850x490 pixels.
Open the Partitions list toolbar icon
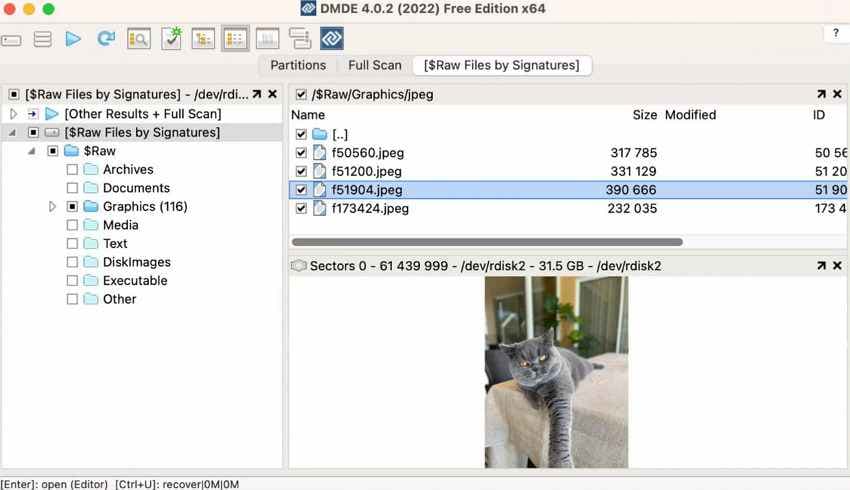[x=42, y=39]
